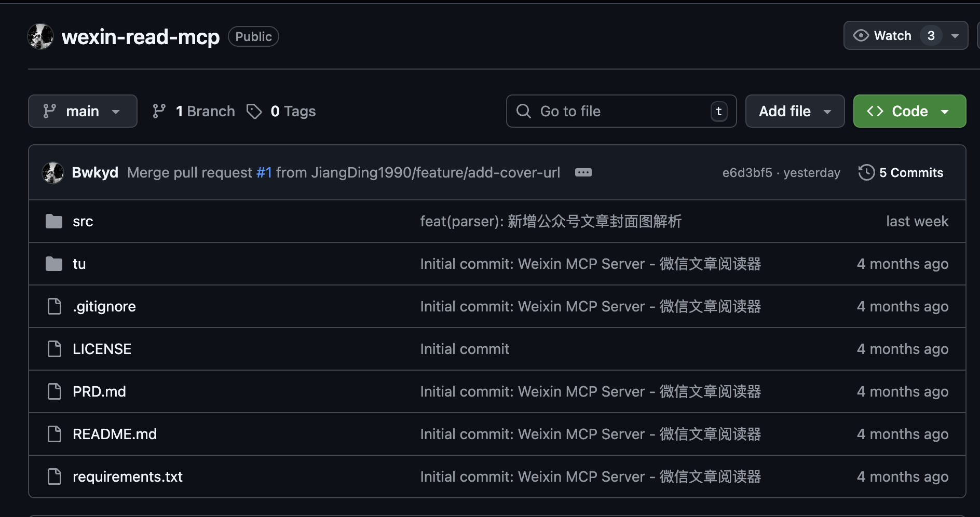Visit the Bwkyd author profile name
Screen dimensions: 980x517
tap(95, 172)
